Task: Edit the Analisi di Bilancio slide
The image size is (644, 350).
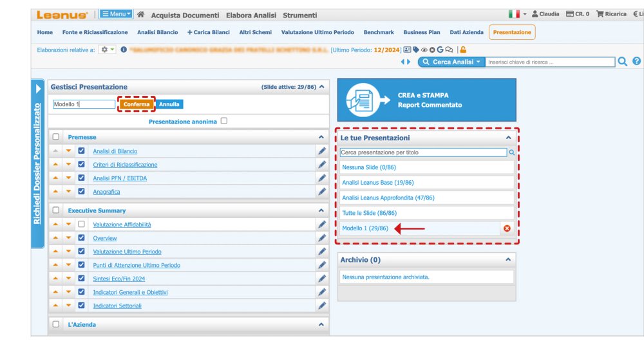Action: 322,151
